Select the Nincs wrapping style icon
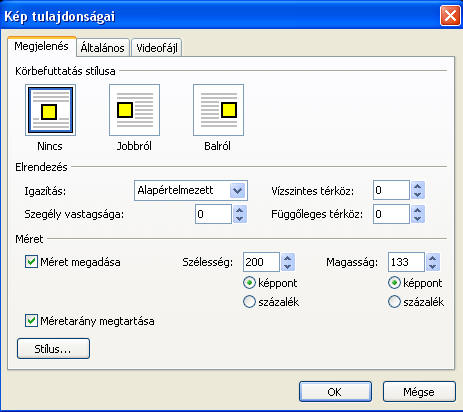The height and width of the screenshot is (412, 463). click(50, 110)
